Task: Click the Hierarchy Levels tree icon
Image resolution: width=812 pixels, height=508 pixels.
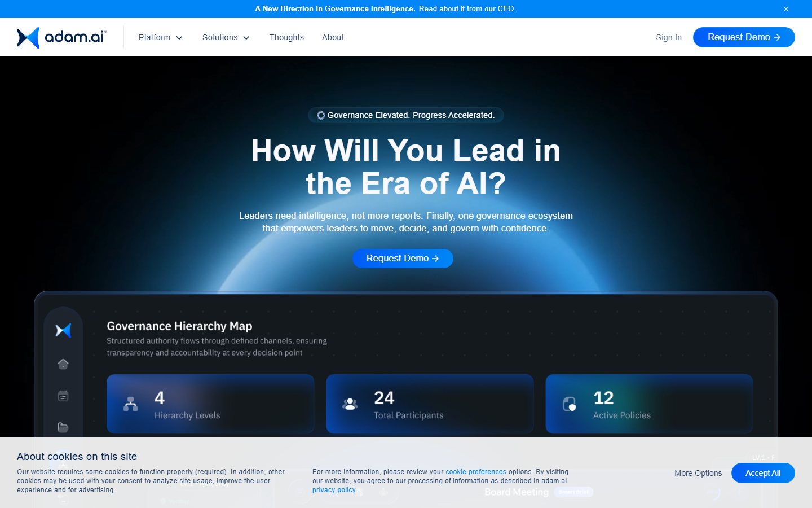Action: pyautogui.click(x=131, y=404)
